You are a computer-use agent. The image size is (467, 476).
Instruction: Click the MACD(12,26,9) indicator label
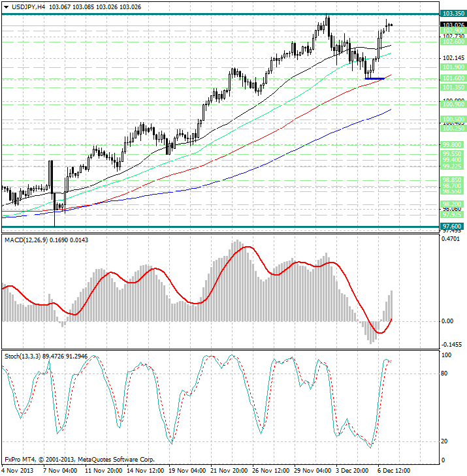point(25,240)
